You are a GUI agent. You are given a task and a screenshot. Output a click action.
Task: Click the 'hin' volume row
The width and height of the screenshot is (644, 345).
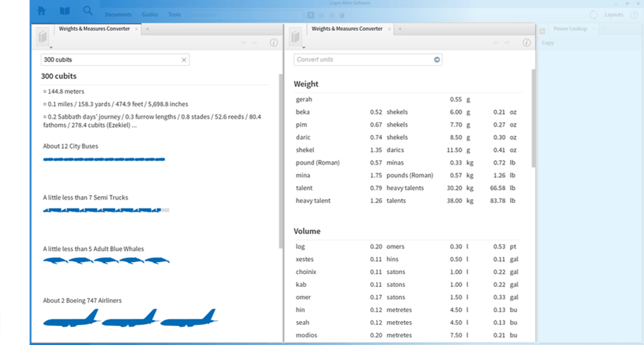pyautogui.click(x=408, y=310)
